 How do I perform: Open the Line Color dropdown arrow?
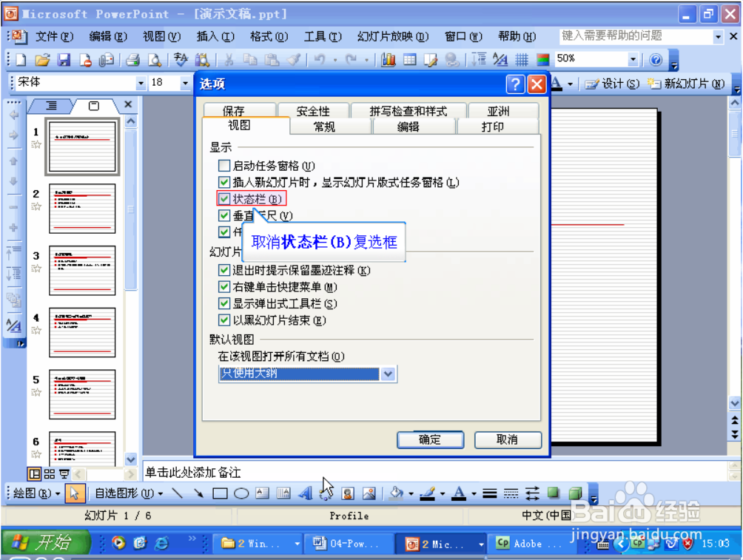click(443, 493)
